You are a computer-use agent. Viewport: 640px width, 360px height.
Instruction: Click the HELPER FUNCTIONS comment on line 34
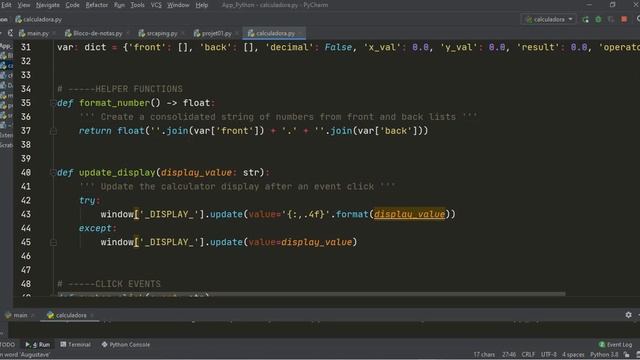[x=120, y=89]
